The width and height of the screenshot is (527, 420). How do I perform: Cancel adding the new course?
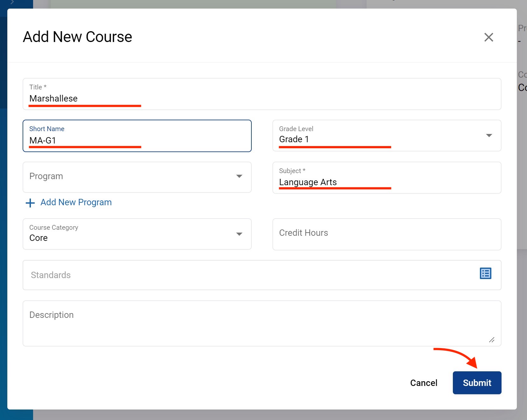(x=424, y=383)
